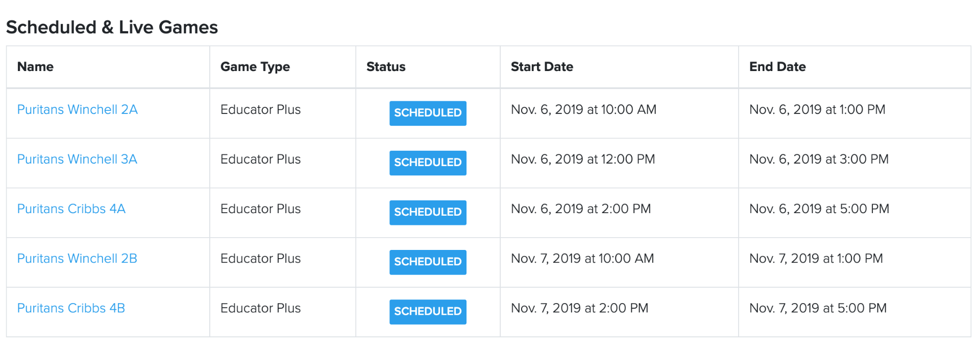Click the End Date column header

coord(777,66)
